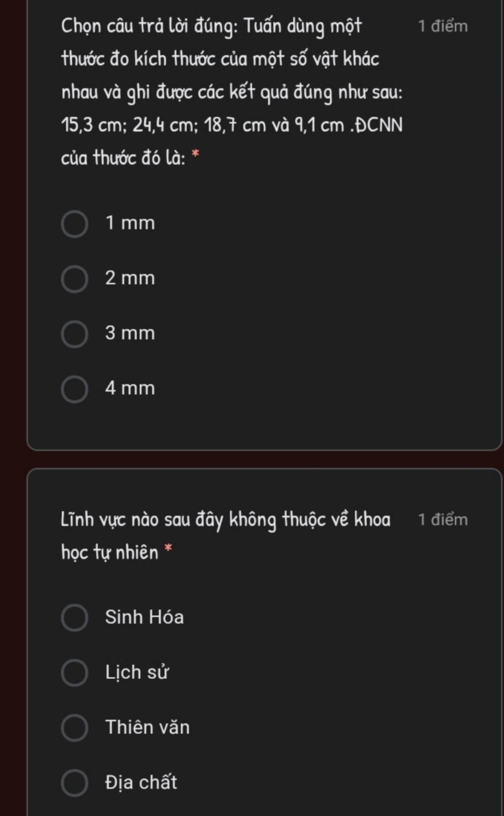The image size is (504, 816).
Task: Click the 'Lịch sử' option text
Action: click(137, 672)
